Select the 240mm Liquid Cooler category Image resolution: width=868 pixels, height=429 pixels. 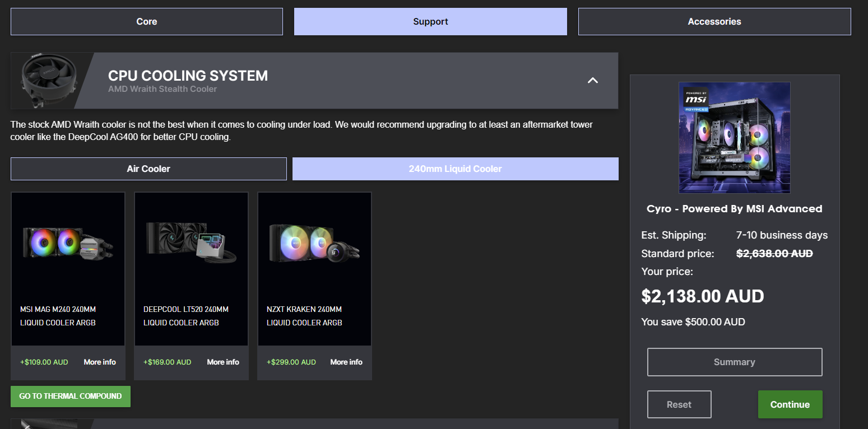tap(456, 169)
